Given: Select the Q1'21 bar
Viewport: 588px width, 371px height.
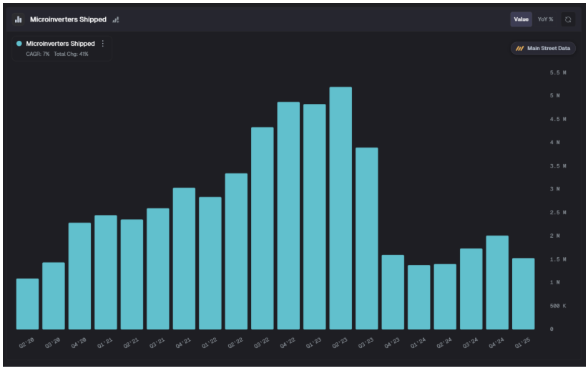Looking at the screenshot, I should click(x=106, y=272).
